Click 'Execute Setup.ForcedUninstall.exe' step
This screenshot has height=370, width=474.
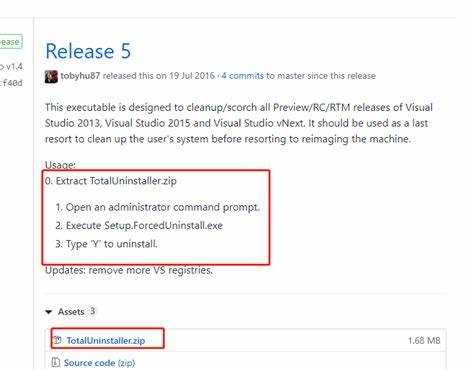point(144,226)
